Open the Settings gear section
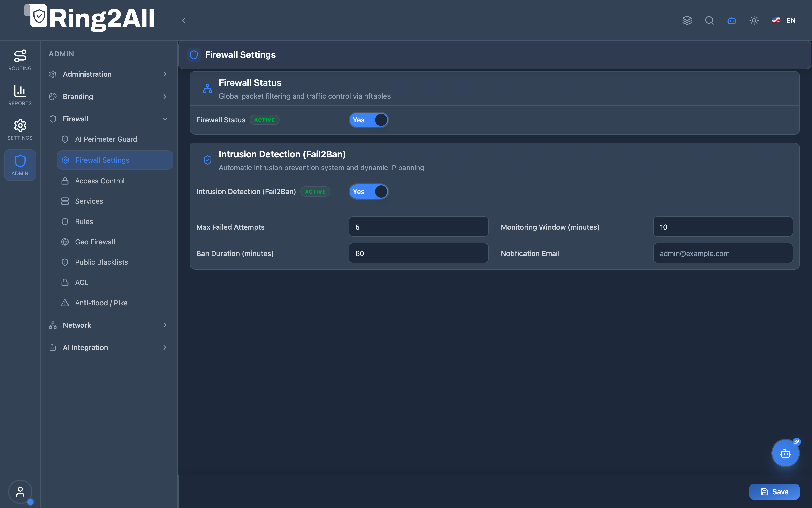This screenshot has height=508, width=812. coord(20,130)
